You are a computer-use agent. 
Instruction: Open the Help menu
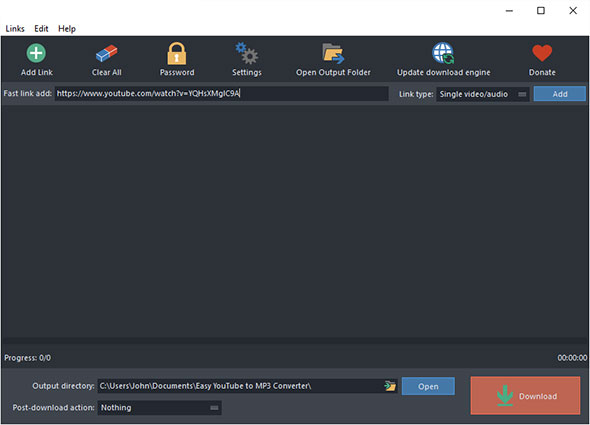point(67,29)
